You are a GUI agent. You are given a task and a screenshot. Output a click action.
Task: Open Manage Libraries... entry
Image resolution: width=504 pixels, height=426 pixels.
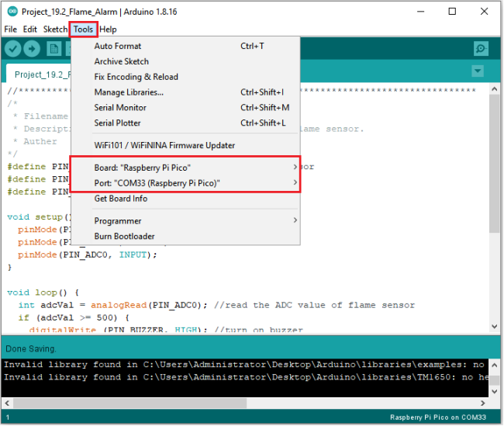[185, 92]
